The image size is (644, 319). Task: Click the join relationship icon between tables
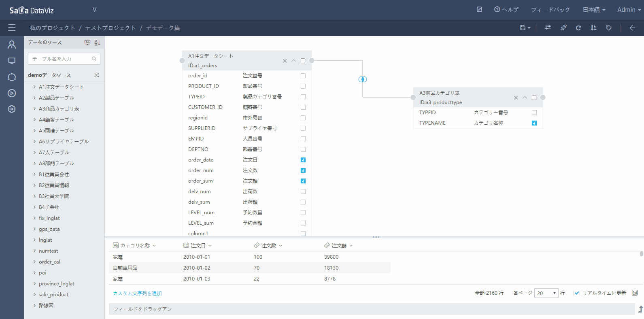click(363, 79)
